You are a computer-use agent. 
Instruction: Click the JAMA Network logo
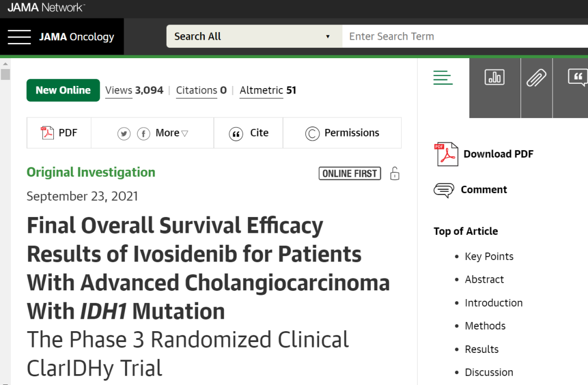46,8
